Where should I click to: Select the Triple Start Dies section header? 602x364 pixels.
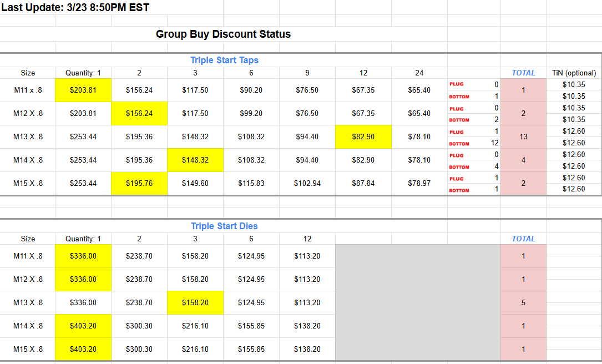(x=224, y=226)
